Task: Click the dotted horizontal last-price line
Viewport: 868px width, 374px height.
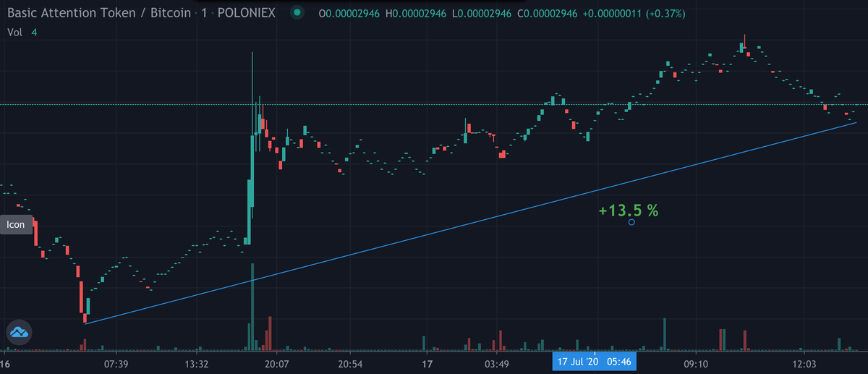Action: click(x=434, y=105)
